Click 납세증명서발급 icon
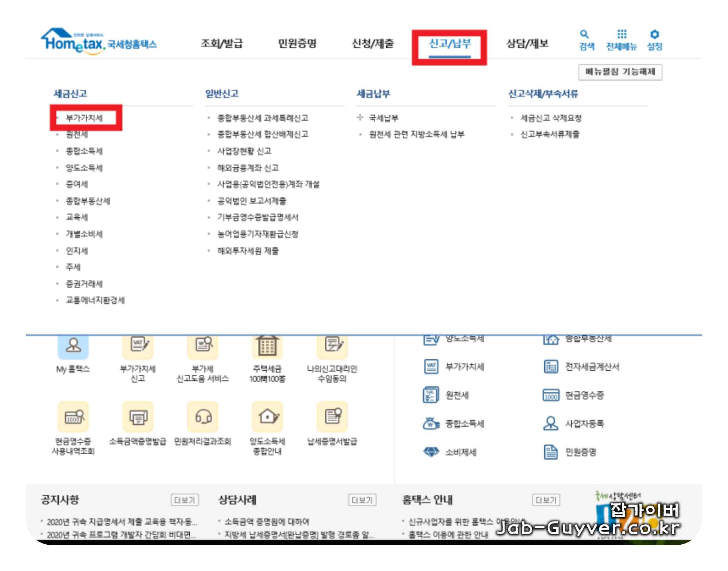The height and width of the screenshot is (571, 728). pos(332,417)
